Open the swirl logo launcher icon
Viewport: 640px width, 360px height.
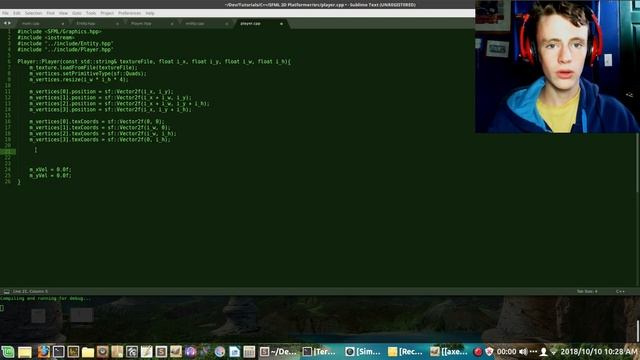point(132,351)
